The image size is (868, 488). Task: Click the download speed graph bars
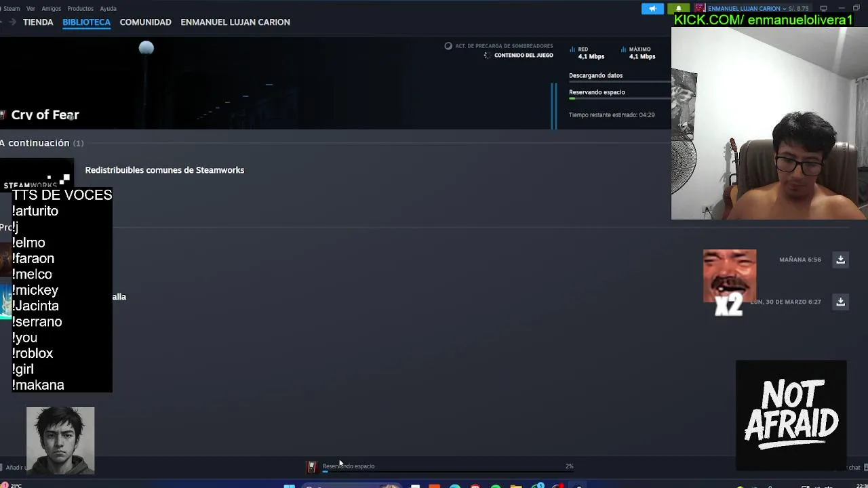[554, 106]
